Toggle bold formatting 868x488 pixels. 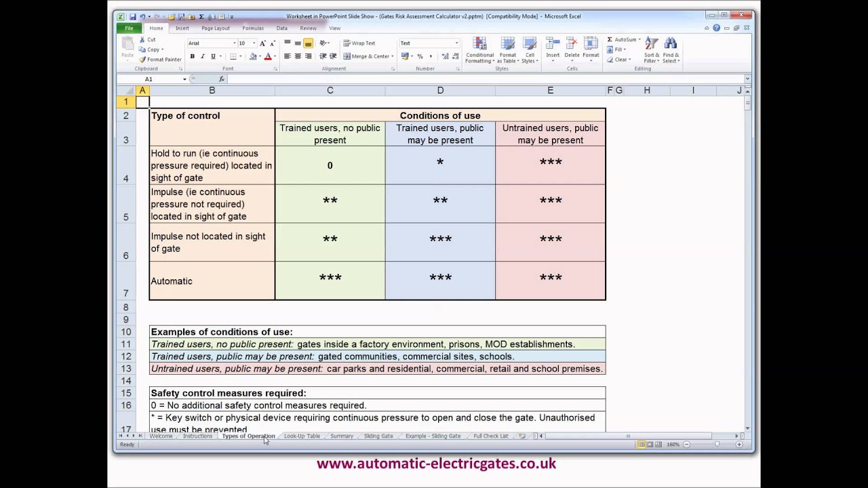(x=193, y=56)
